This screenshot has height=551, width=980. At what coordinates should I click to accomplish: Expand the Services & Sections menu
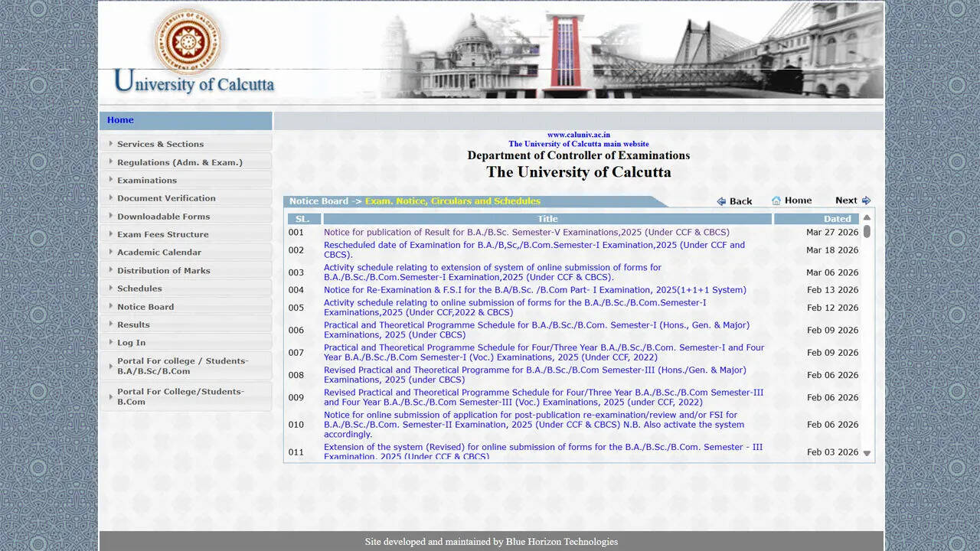pyautogui.click(x=160, y=144)
